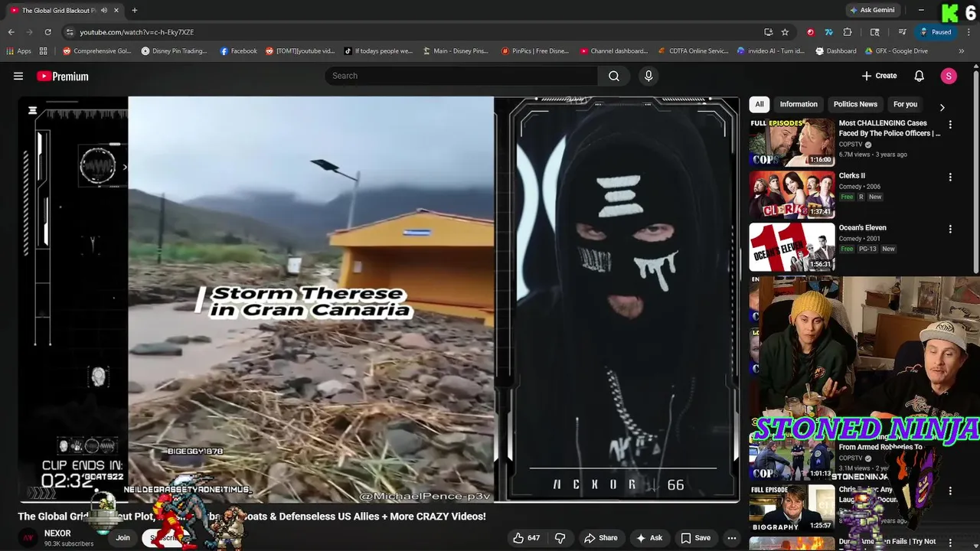The width and height of the screenshot is (980, 551).
Task: Focus the YouTube search field
Action: (462, 76)
